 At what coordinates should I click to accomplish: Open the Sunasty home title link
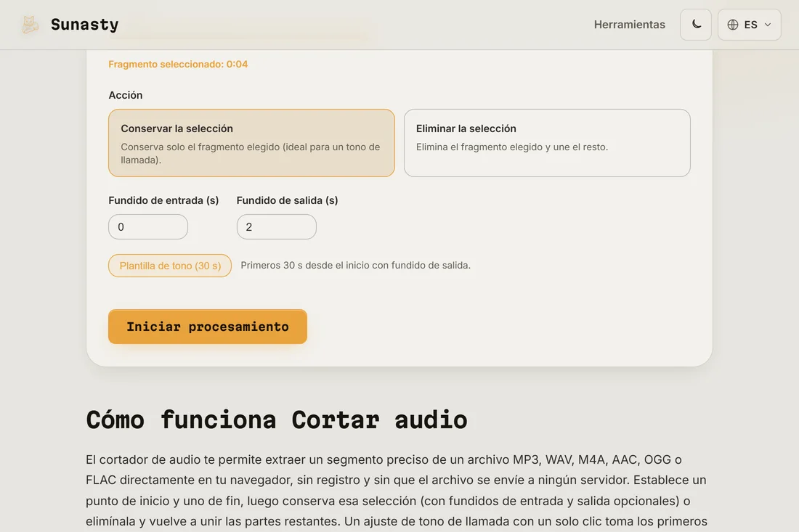(84, 25)
